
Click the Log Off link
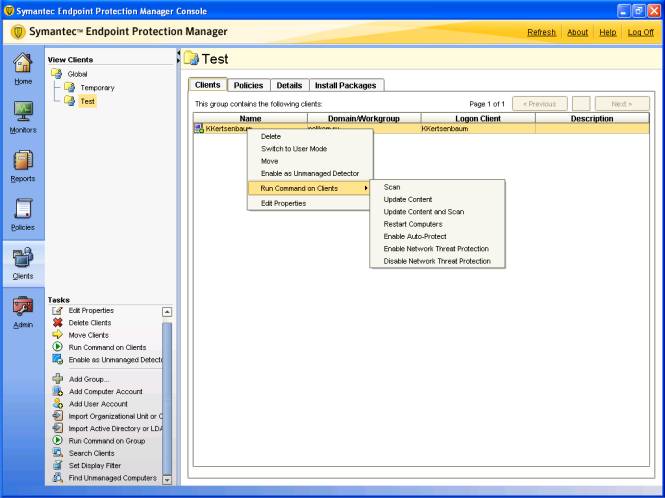[640, 32]
